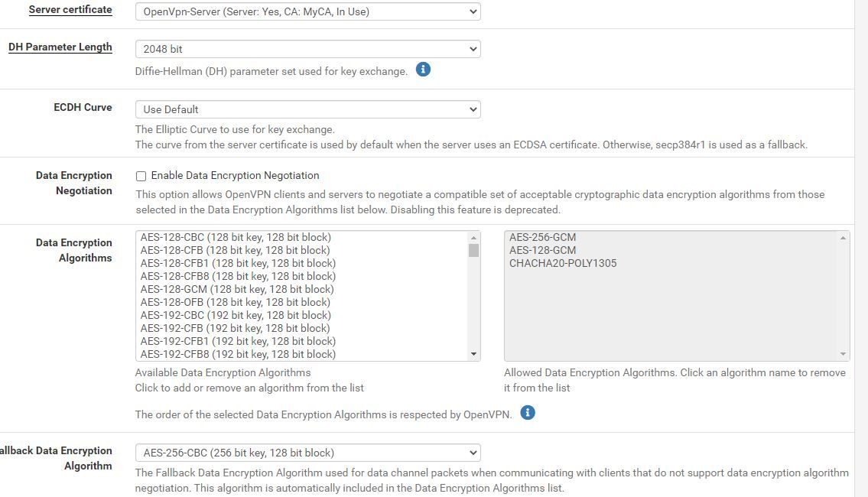Select AES-192-CBC in available algorithms list
This screenshot has width=868, height=497.
pos(236,315)
